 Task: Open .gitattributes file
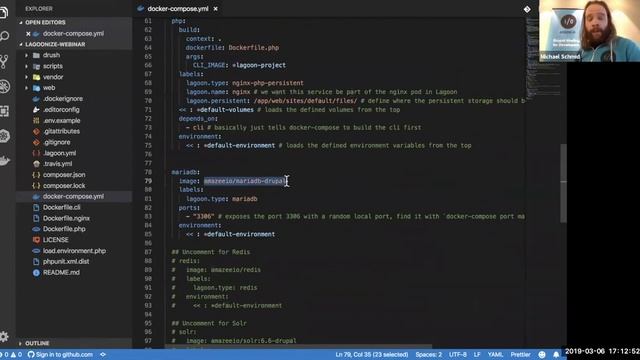(x=61, y=131)
